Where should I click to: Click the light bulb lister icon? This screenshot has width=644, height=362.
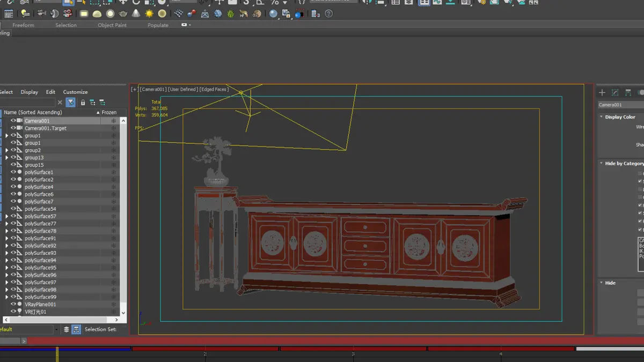[x=25, y=13]
